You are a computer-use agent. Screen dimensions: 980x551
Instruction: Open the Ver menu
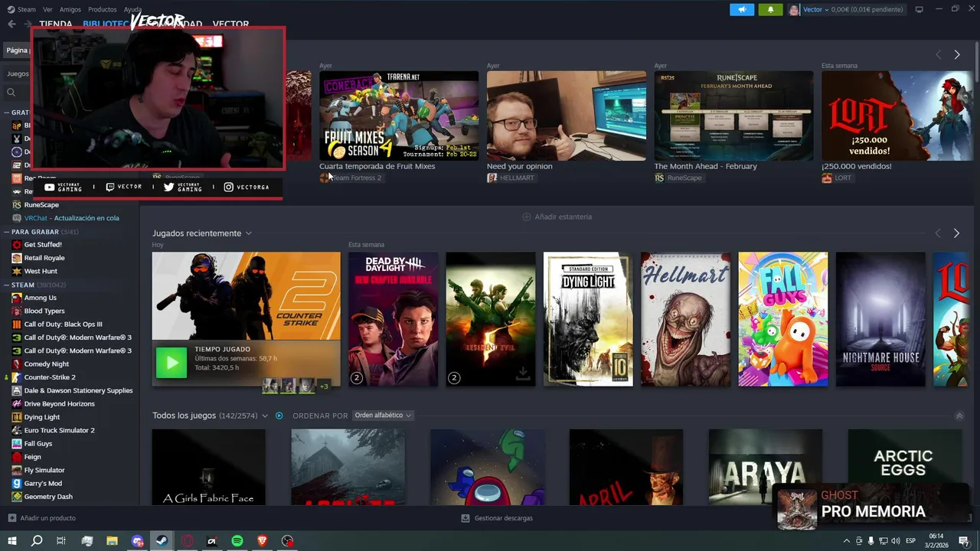pos(47,9)
